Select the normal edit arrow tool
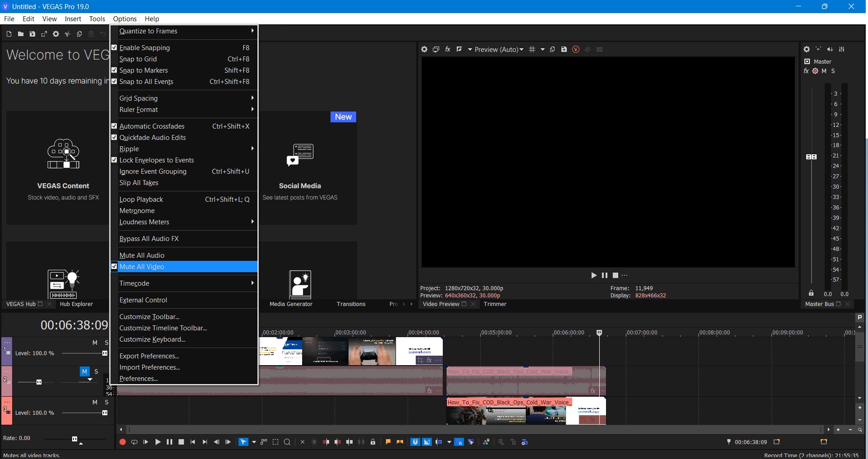Image resolution: width=868 pixels, height=459 pixels. 243,442
